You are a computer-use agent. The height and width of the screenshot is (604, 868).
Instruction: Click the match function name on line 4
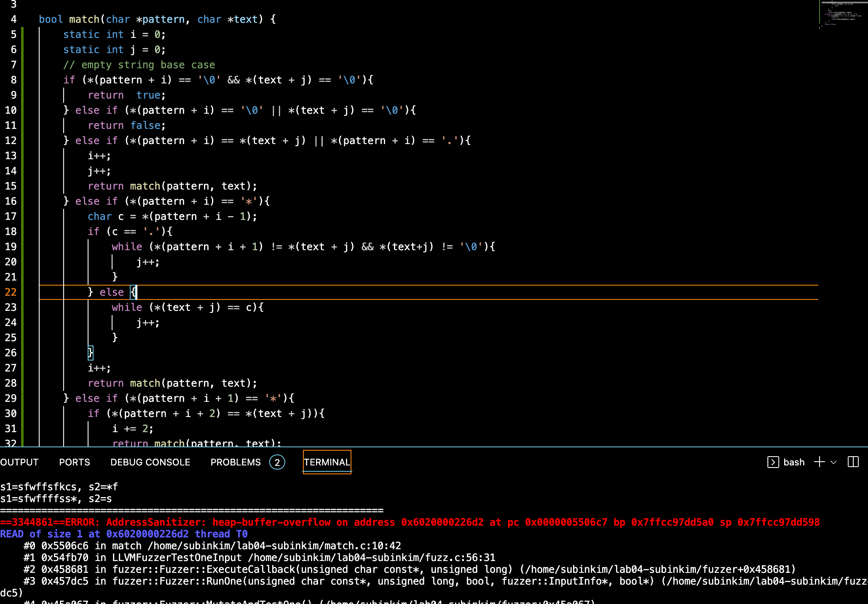pos(84,19)
